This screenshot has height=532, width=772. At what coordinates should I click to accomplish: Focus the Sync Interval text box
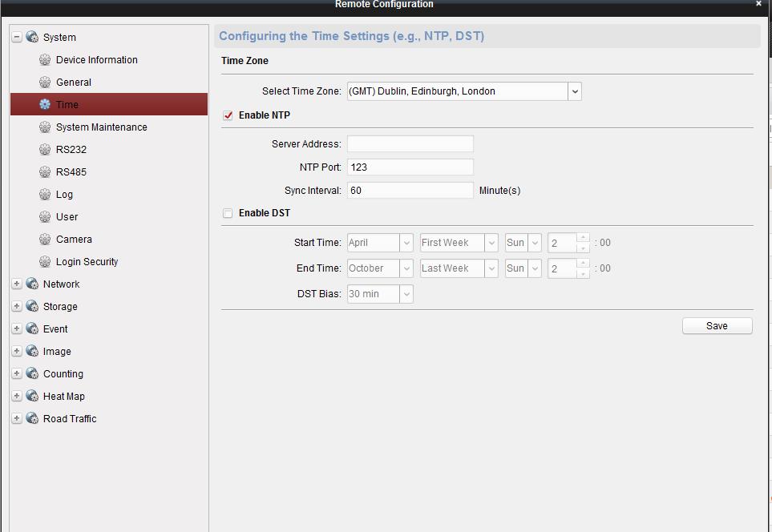click(x=410, y=191)
